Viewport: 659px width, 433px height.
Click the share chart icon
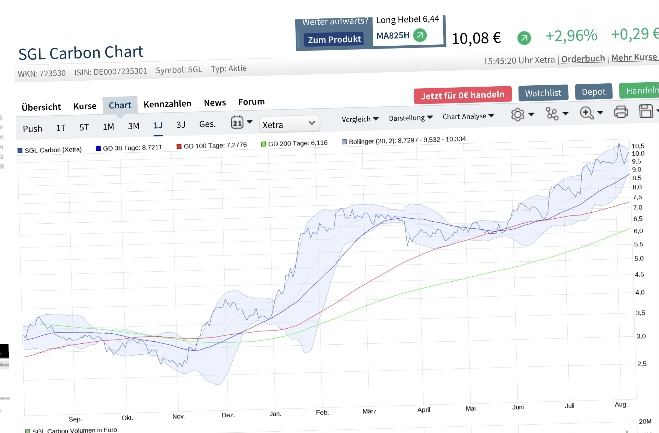point(551,114)
